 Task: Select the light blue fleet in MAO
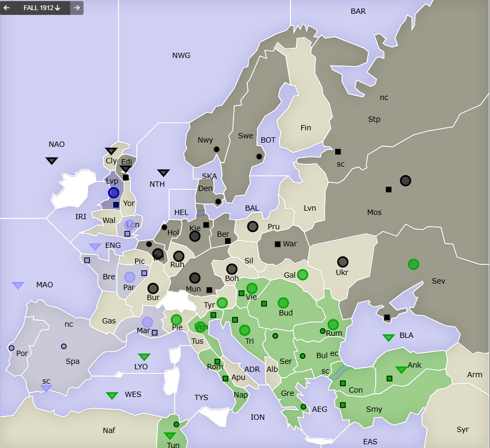point(18,285)
